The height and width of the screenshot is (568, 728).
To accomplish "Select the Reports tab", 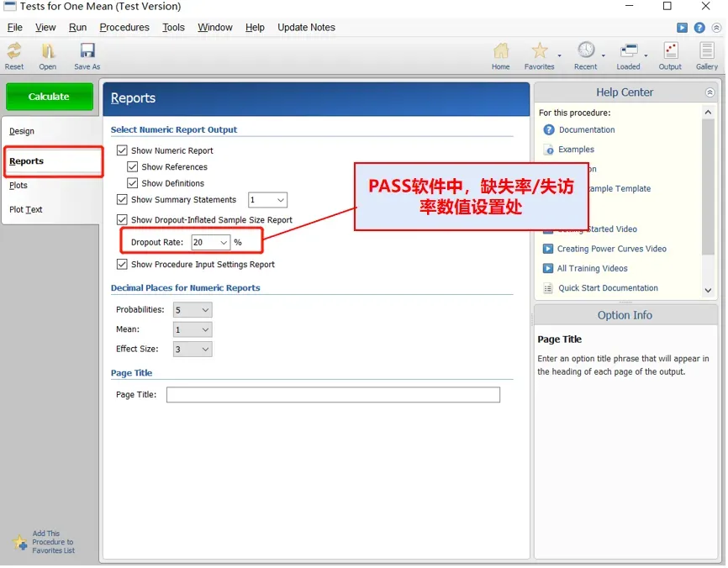I will (x=54, y=161).
